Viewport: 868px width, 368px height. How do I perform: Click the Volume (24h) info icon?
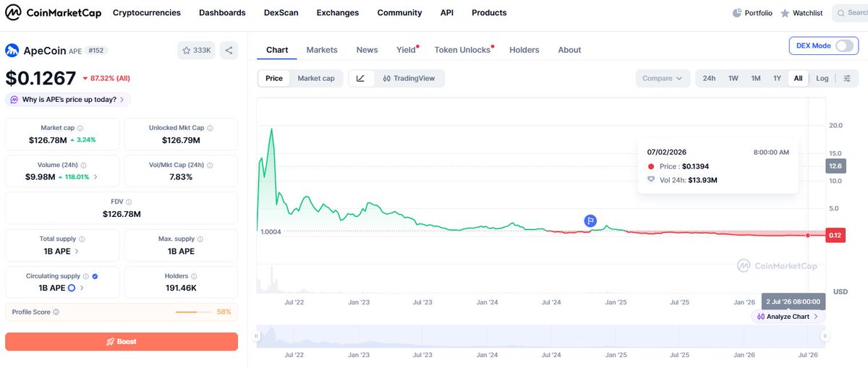(x=83, y=166)
